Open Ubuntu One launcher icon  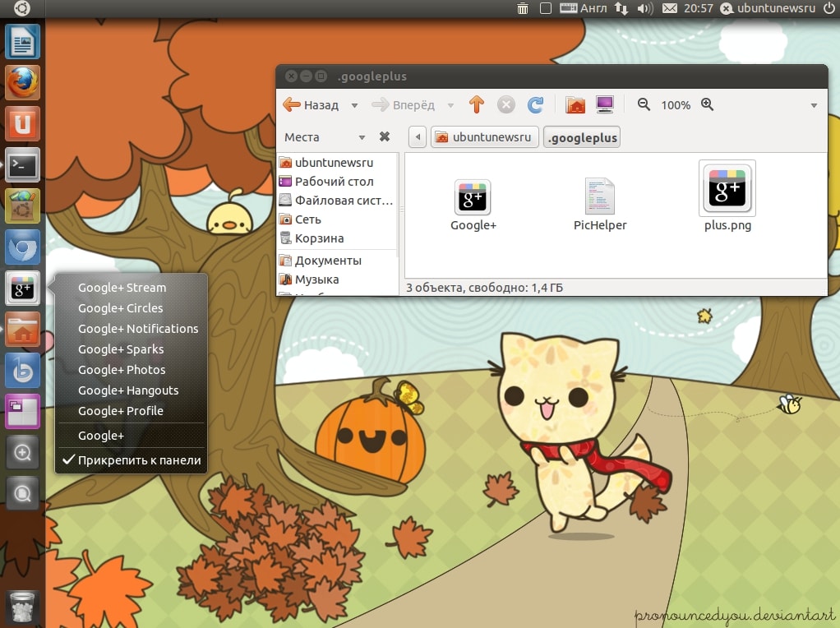pos(22,124)
